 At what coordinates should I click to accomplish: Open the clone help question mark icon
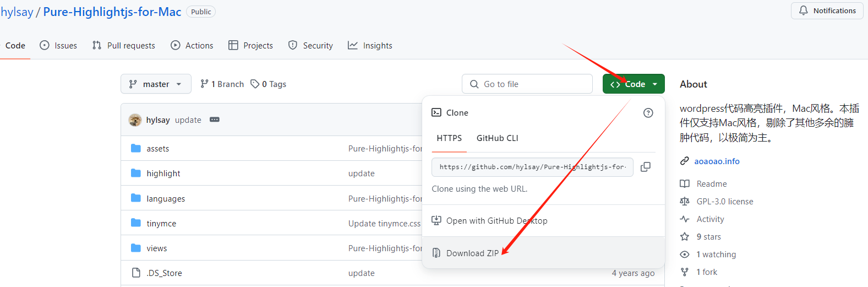click(x=648, y=113)
